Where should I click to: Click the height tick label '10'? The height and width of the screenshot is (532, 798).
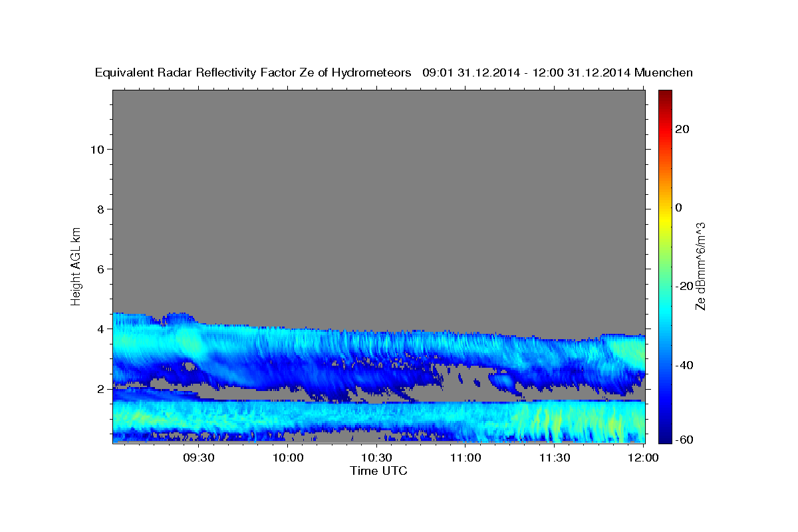click(x=97, y=149)
